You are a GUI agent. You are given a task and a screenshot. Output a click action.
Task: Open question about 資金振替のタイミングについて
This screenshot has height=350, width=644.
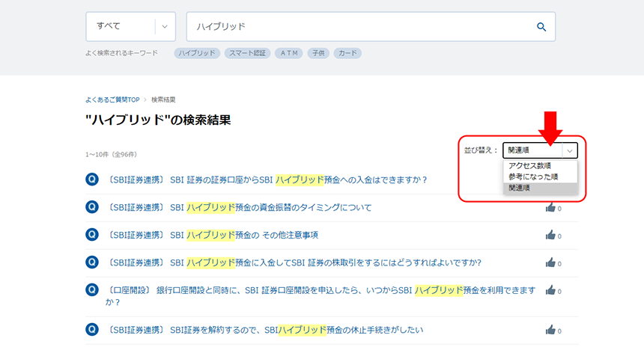[x=239, y=208]
